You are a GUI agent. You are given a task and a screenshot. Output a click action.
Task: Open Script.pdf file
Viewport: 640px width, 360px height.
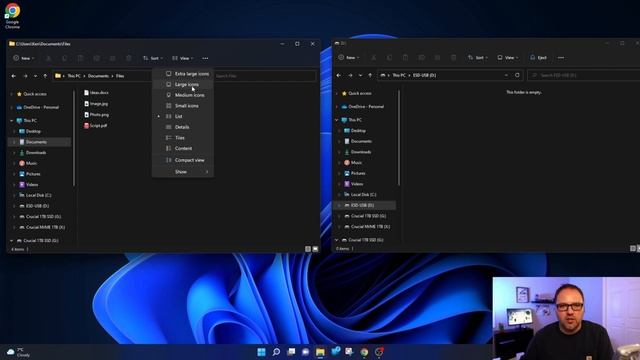click(x=96, y=126)
